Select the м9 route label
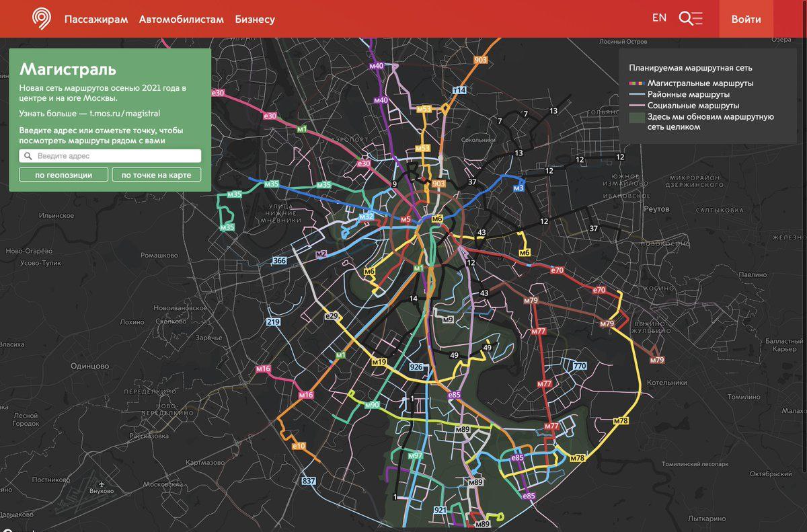This screenshot has height=532, width=807. point(449,320)
